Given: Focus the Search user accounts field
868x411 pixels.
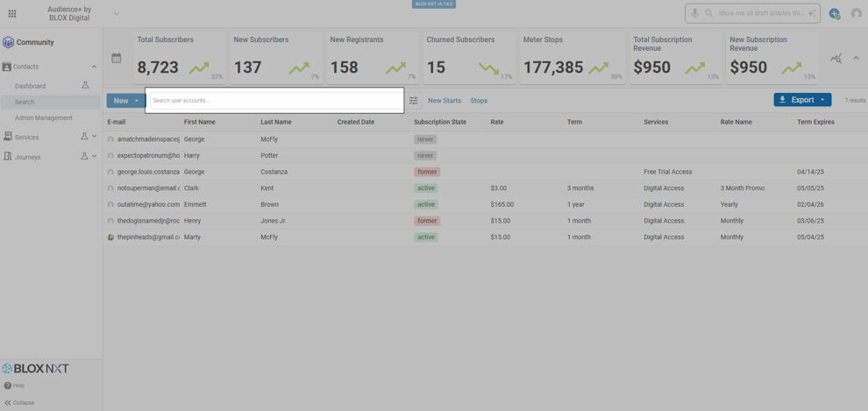Looking at the screenshot, I should click(277, 101).
